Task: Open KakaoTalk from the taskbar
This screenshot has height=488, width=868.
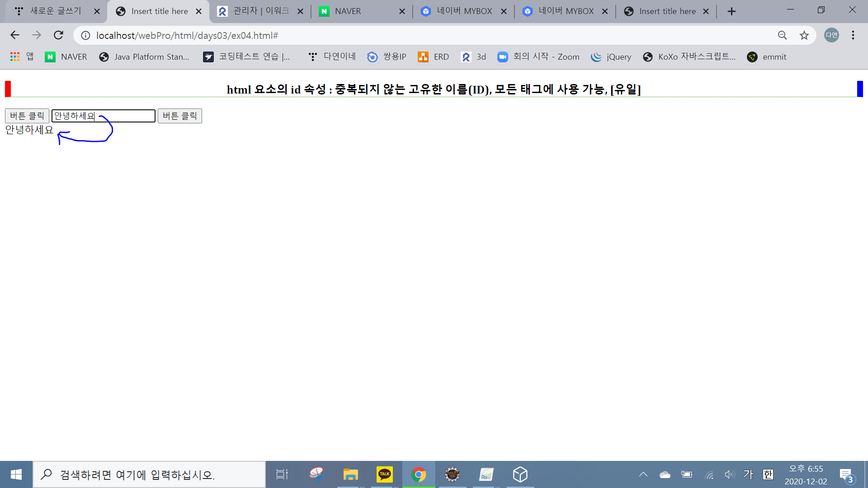Action: [x=384, y=474]
